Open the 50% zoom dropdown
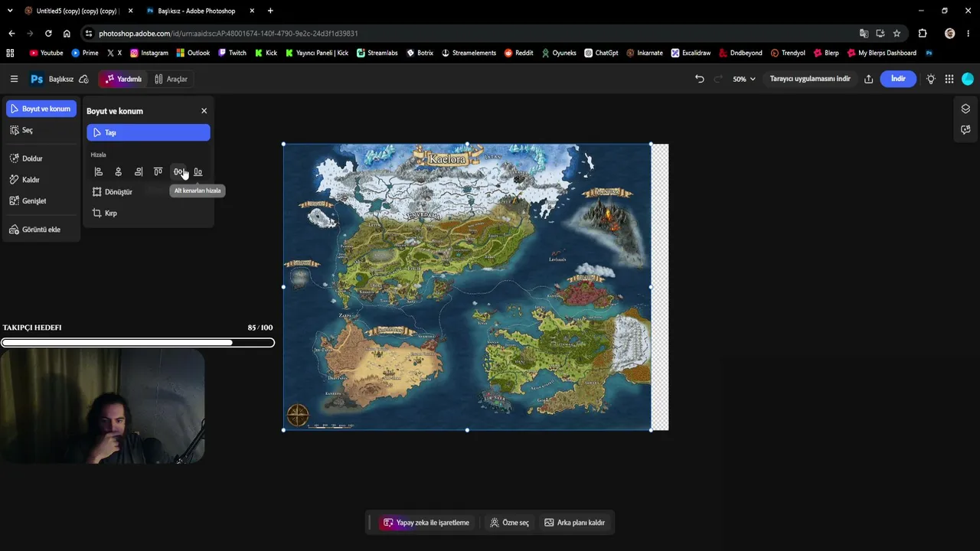980x551 pixels. (744, 79)
